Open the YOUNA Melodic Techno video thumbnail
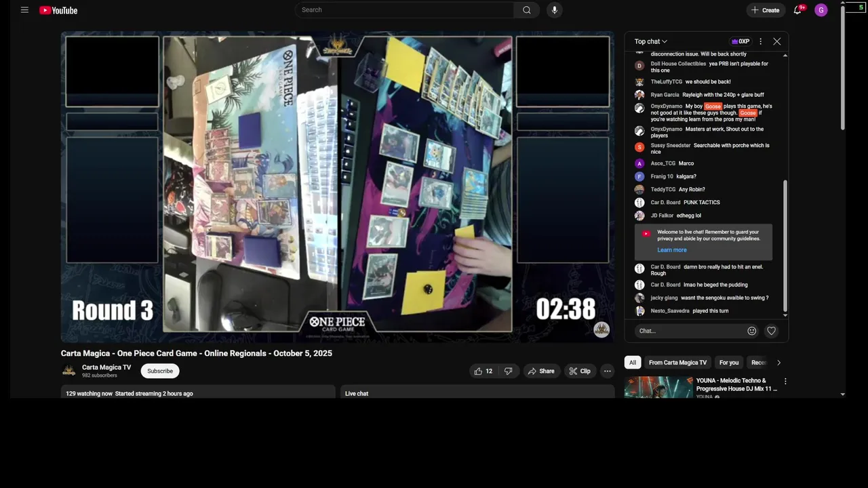Image resolution: width=868 pixels, height=488 pixels. pyautogui.click(x=658, y=388)
